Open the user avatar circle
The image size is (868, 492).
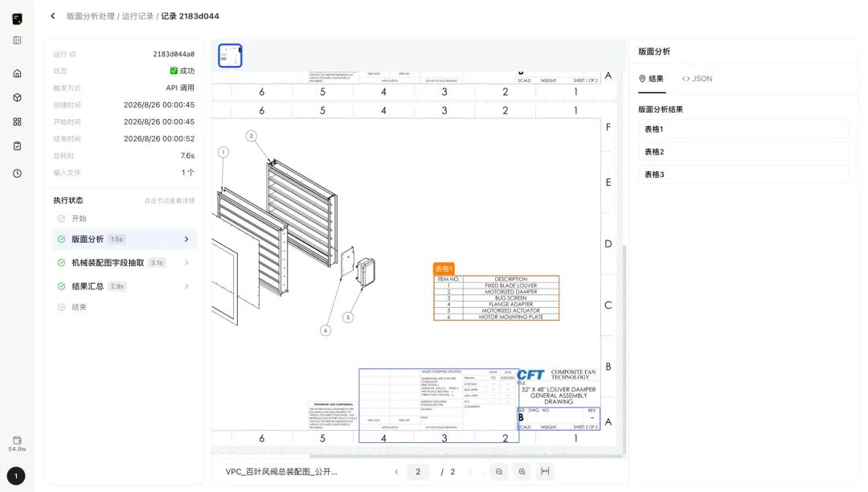tap(16, 476)
